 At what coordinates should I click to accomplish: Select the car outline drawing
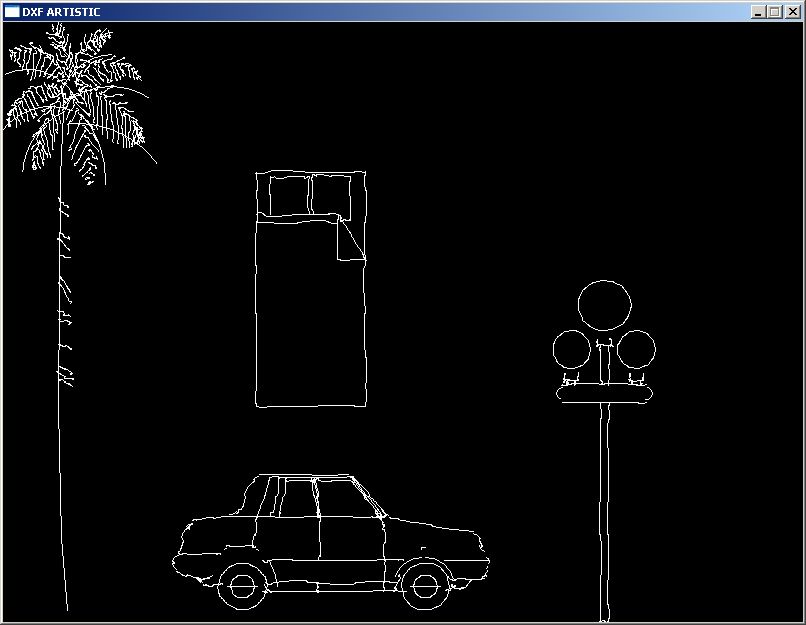[x=331, y=542]
